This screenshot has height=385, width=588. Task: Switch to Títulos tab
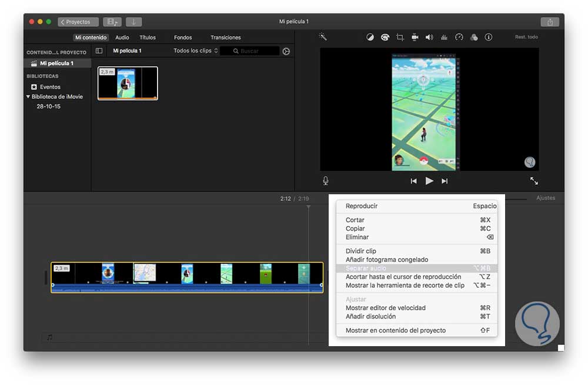(x=148, y=38)
